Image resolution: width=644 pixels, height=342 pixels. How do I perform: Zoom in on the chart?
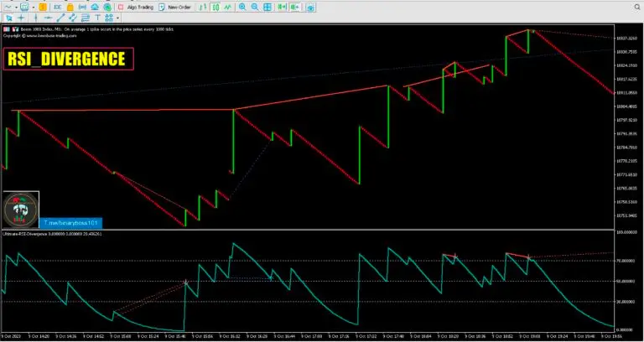242,7
